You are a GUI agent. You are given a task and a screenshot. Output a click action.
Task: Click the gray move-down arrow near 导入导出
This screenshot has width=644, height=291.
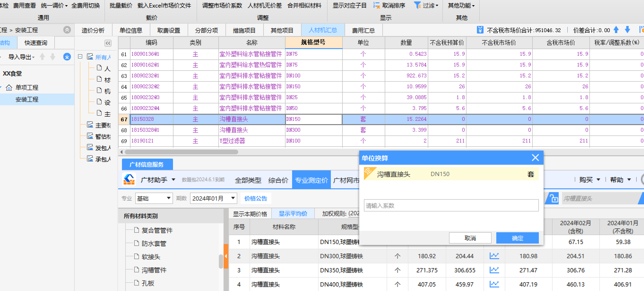point(53,57)
